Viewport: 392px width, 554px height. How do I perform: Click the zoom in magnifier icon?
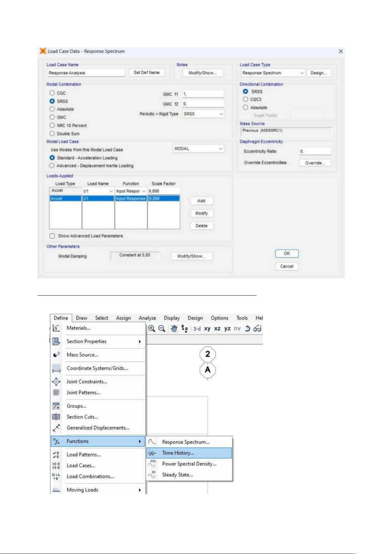[152, 328]
